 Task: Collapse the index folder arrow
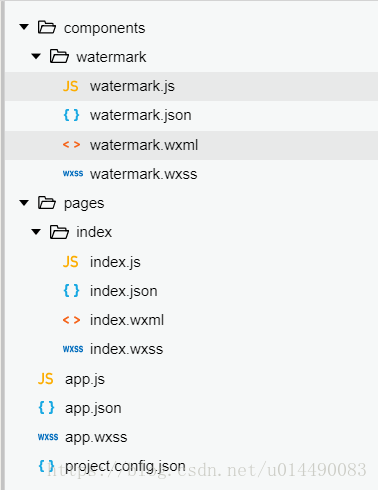click(x=36, y=232)
